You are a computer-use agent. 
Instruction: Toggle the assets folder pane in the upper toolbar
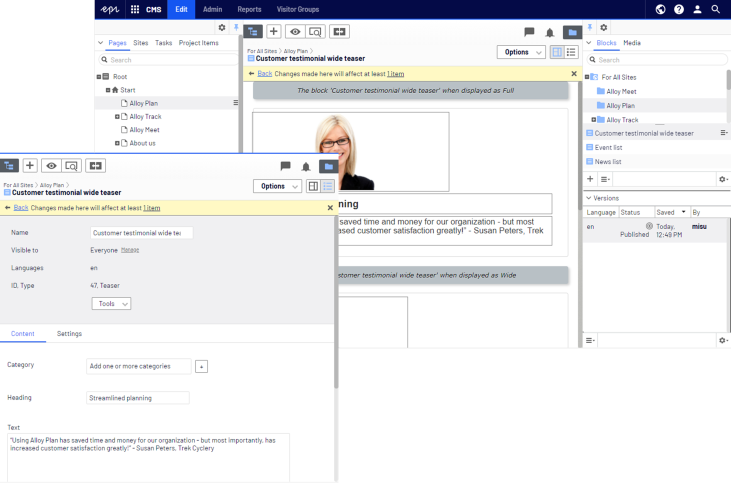click(572, 32)
